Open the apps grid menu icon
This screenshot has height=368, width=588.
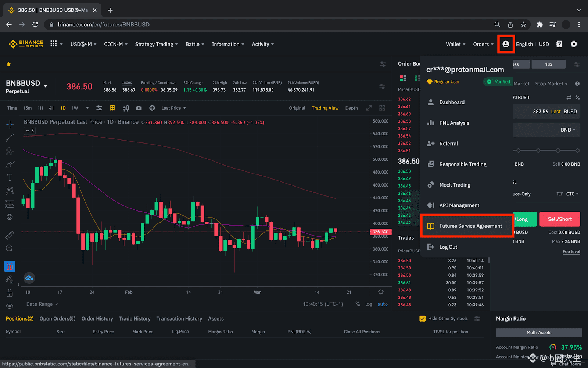tap(54, 44)
